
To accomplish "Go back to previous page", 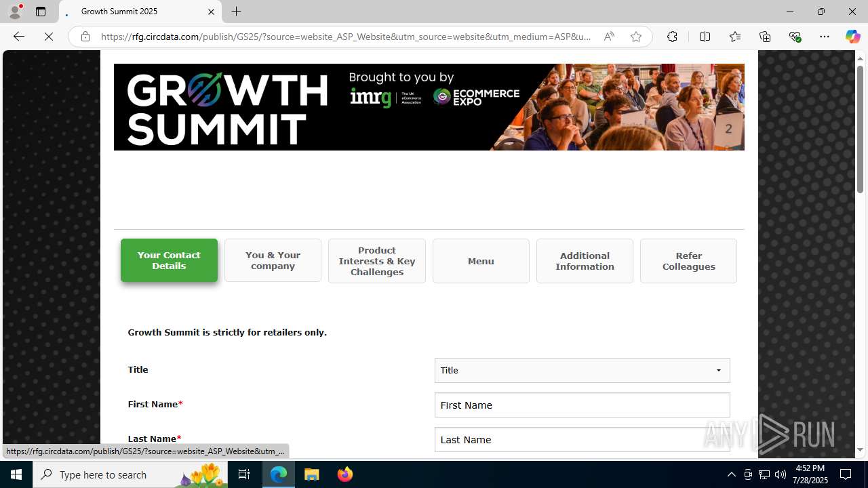I will pyautogui.click(x=19, y=37).
